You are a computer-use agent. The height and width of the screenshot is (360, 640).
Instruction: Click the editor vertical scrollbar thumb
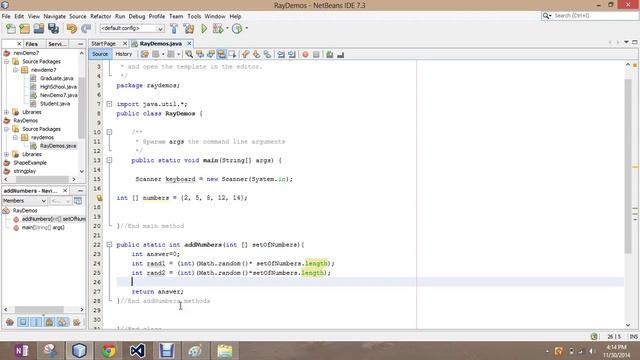pos(628,167)
